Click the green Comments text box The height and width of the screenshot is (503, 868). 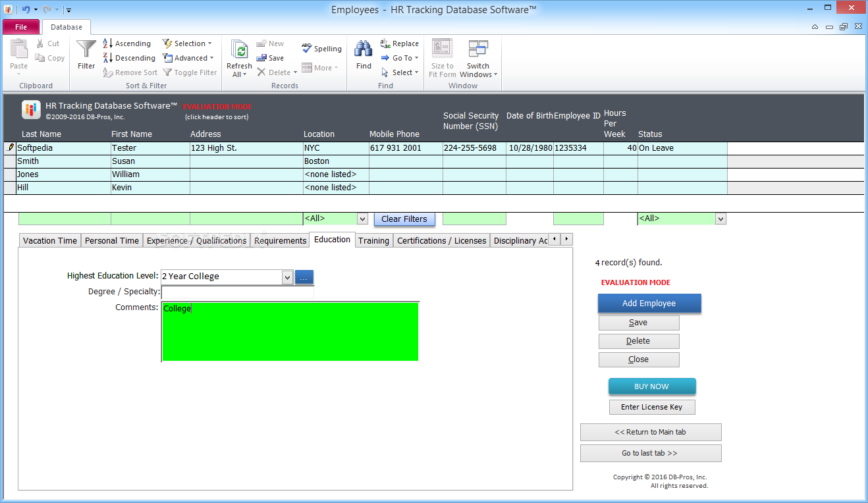[290, 332]
